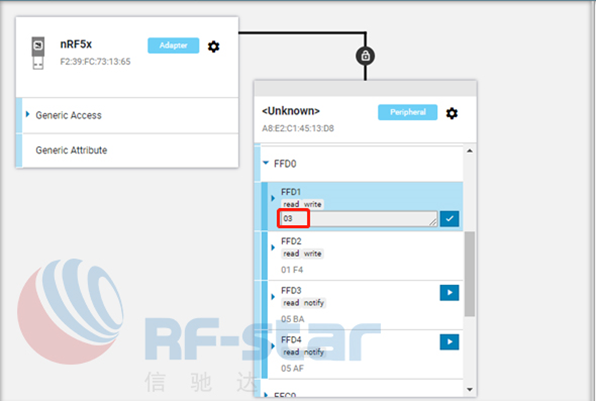596x401 pixels.
Task: Click the scroll down arrow
Action: (x=469, y=389)
